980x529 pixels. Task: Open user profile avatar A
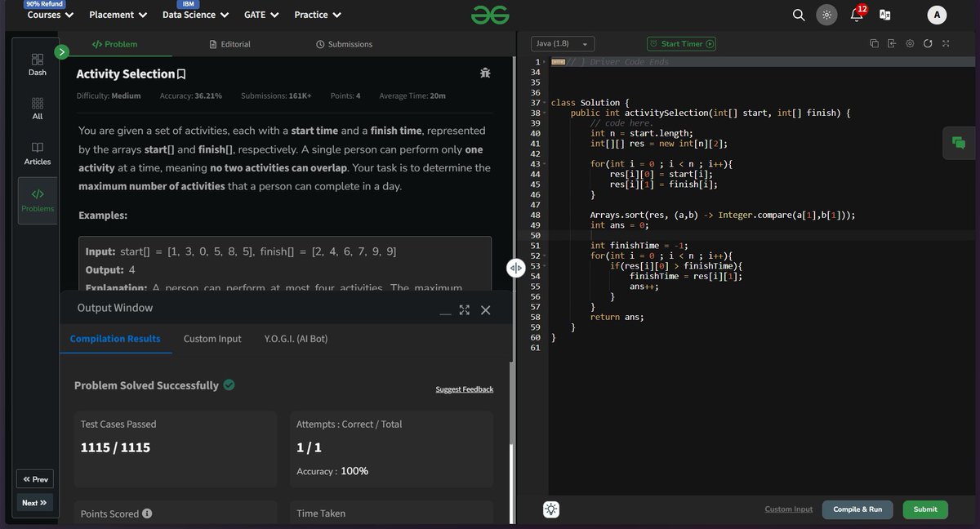pyautogui.click(x=937, y=15)
